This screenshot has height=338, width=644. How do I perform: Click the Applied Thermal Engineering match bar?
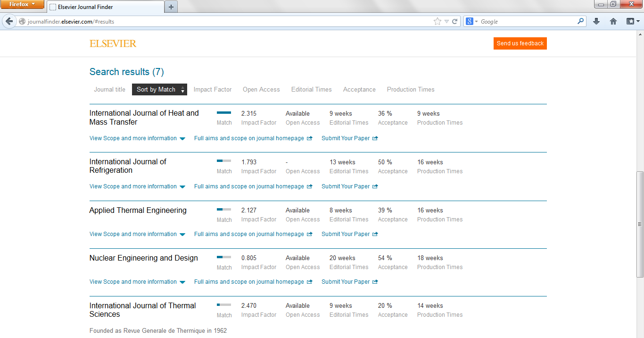point(224,209)
